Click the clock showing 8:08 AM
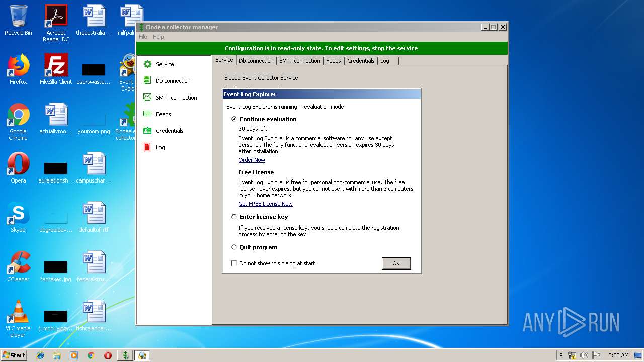This screenshot has width=644, height=362. tap(618, 355)
